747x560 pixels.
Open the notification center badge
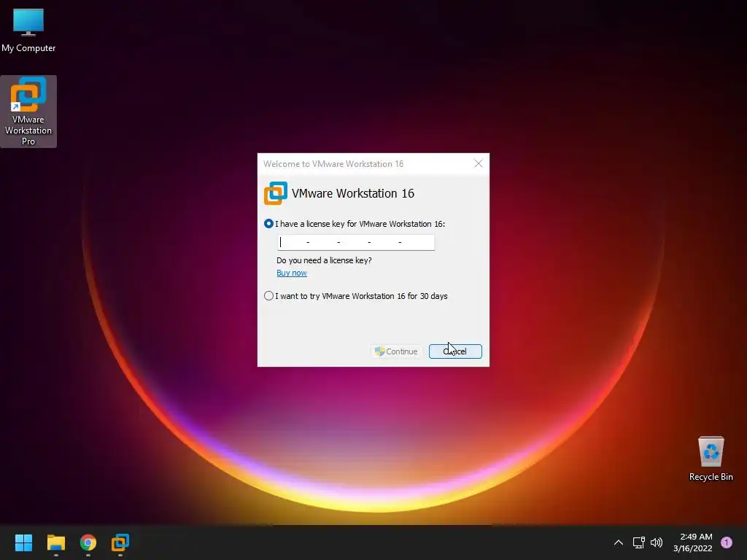(x=727, y=542)
